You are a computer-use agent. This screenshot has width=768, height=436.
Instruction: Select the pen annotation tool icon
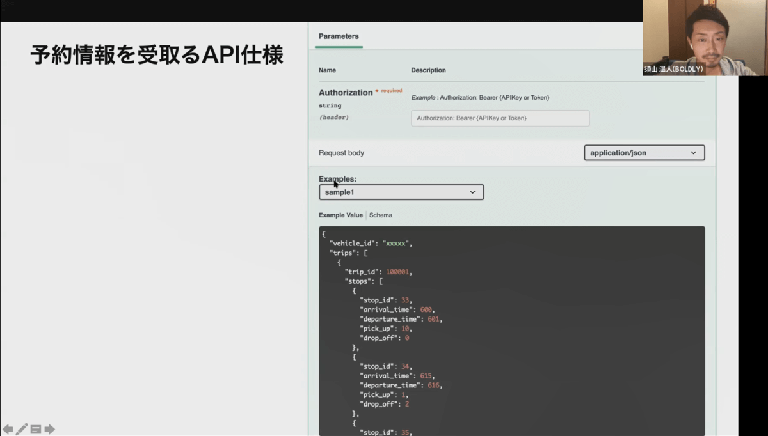click(22, 429)
